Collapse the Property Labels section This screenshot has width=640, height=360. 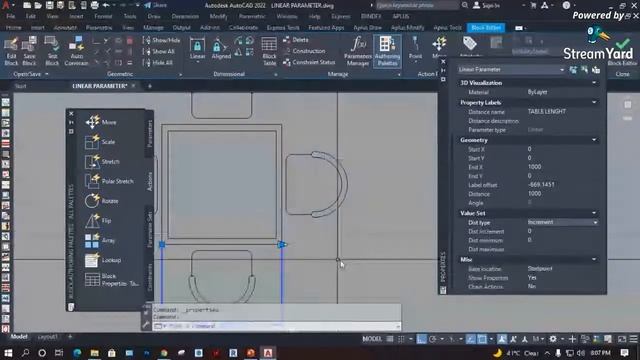594,102
